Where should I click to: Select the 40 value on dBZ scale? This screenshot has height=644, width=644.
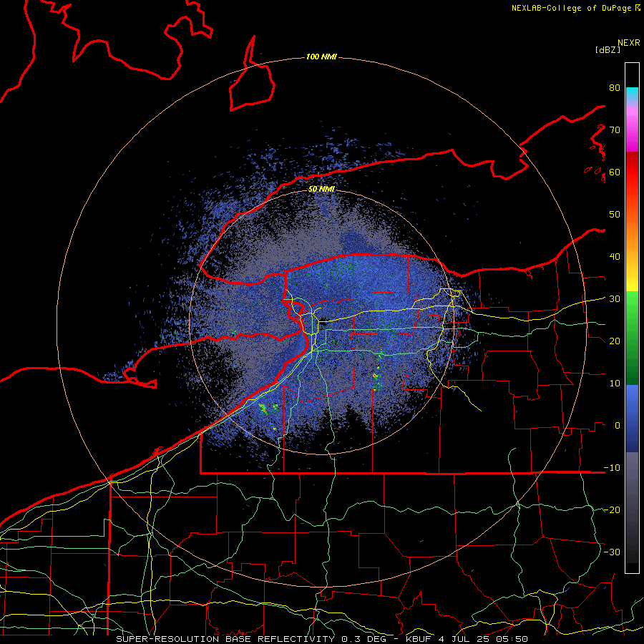click(x=615, y=257)
